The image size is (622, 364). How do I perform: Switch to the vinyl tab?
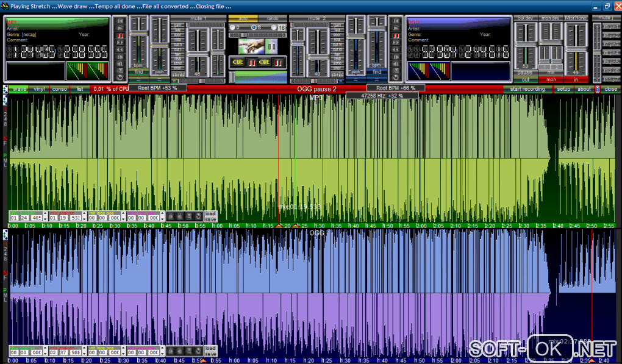(x=39, y=89)
